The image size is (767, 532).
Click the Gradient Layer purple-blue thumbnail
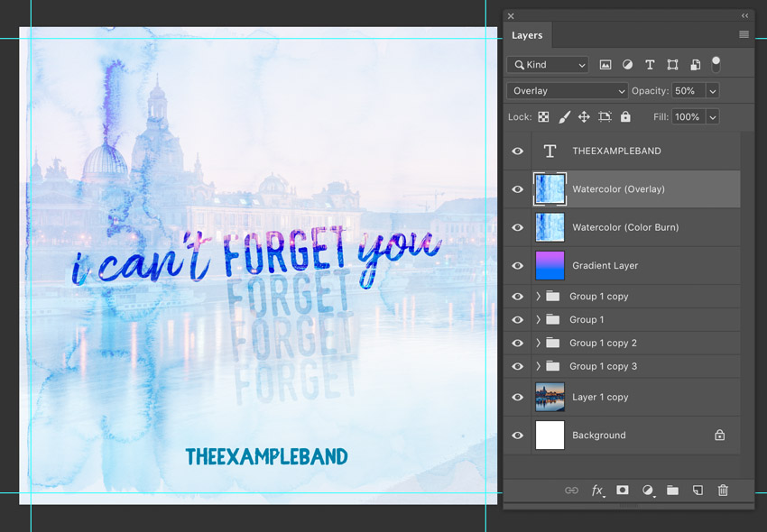(550, 265)
